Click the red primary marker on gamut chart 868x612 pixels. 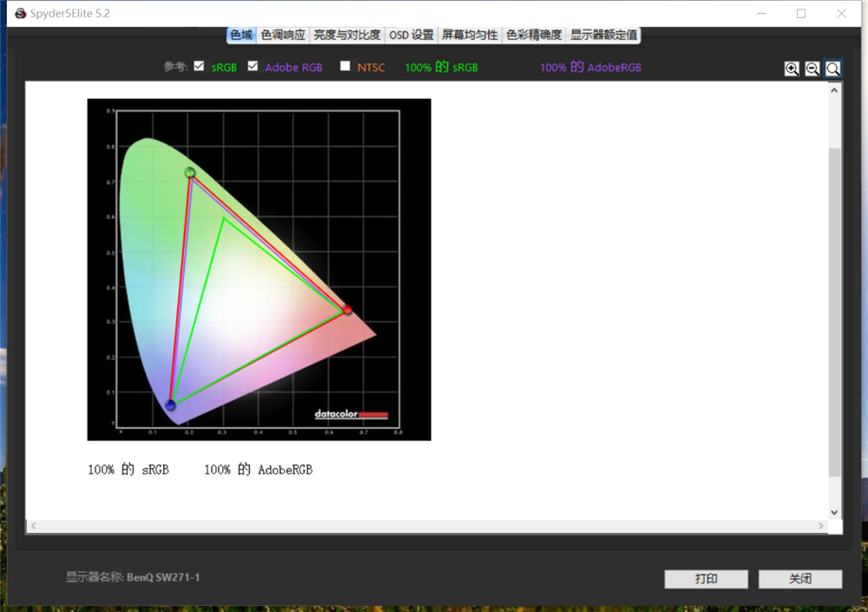[x=347, y=310]
